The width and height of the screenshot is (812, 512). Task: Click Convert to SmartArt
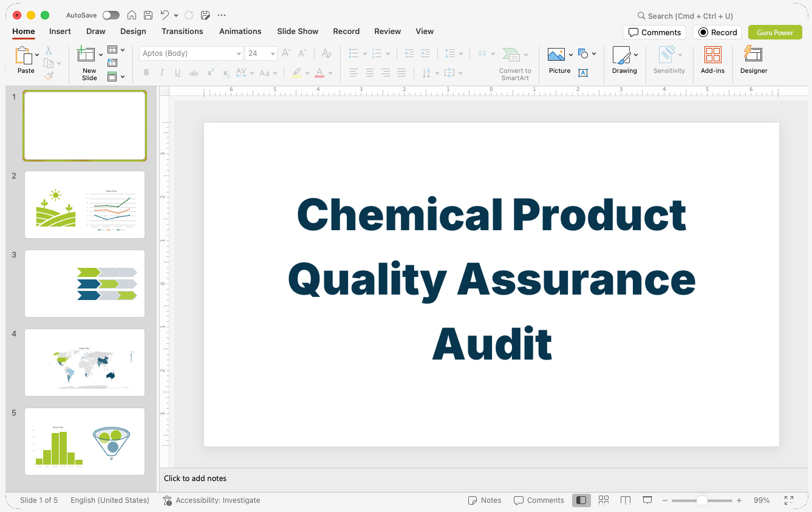click(514, 64)
